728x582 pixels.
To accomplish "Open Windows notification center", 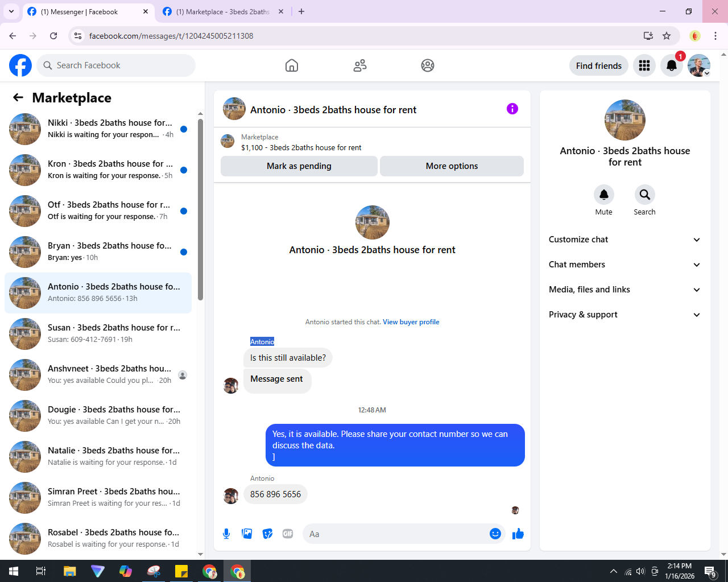I will pos(710,571).
